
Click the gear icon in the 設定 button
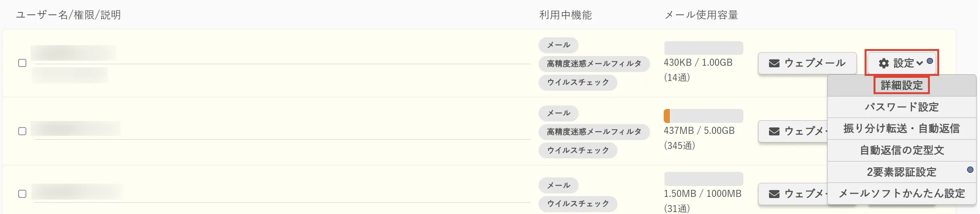pyautogui.click(x=884, y=63)
